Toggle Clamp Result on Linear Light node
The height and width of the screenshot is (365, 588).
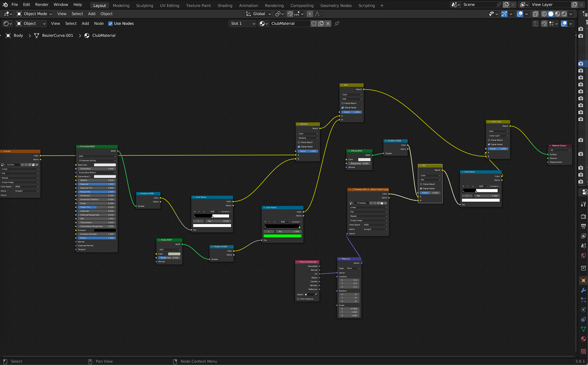(x=489, y=140)
